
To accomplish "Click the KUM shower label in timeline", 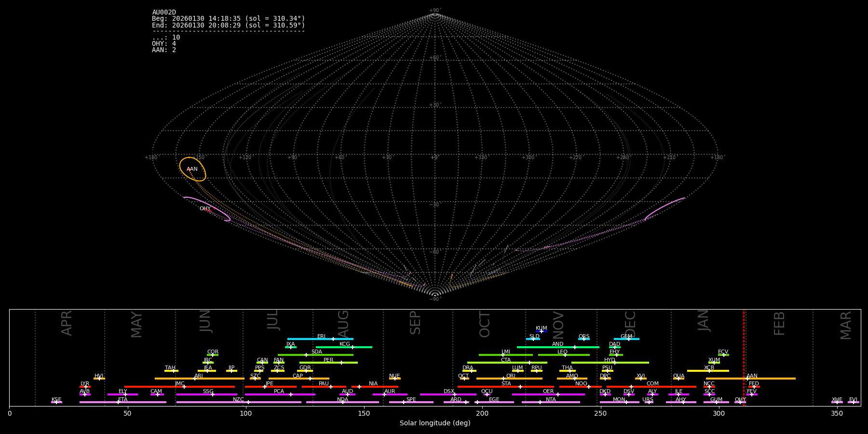I will [x=542, y=328].
